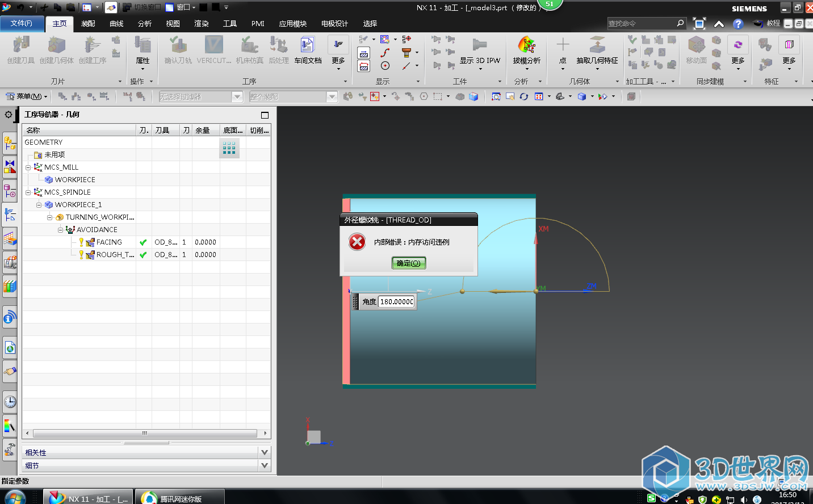Collapse the MCS_SPINDLE tree node

[28, 192]
